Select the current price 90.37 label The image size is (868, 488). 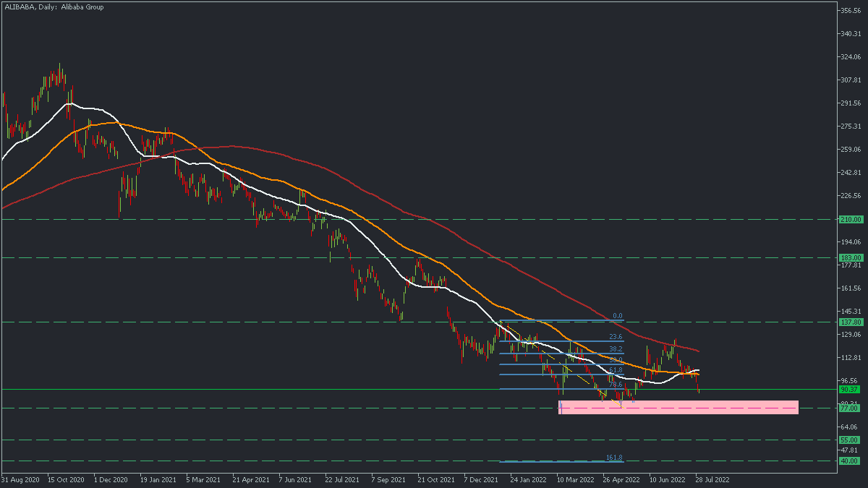pyautogui.click(x=849, y=389)
